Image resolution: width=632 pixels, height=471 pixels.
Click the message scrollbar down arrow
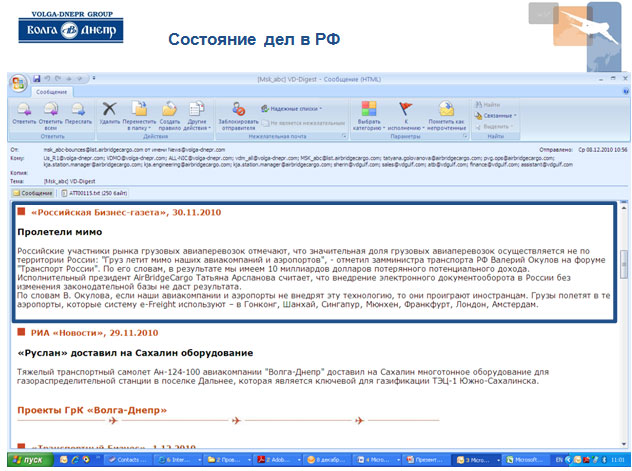pos(625,444)
